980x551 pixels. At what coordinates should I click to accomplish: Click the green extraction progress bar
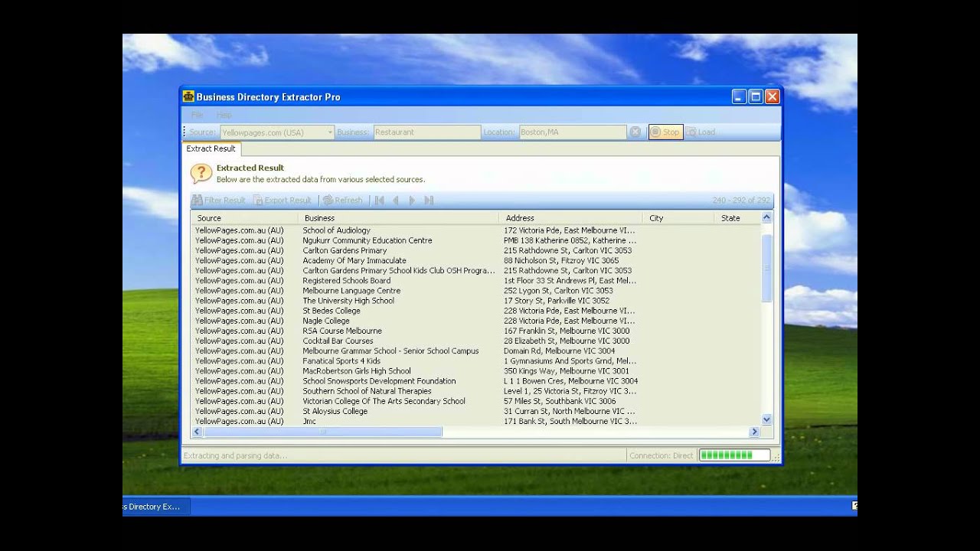click(x=735, y=455)
